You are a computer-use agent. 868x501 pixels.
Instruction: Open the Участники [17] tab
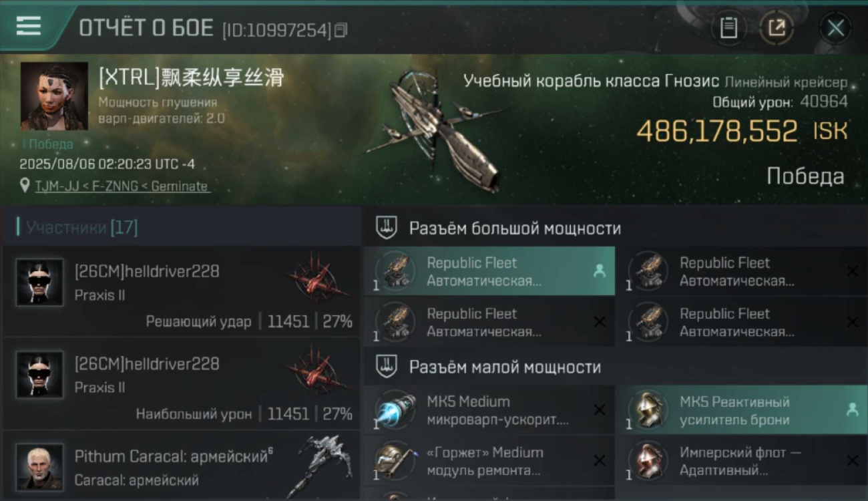tap(77, 227)
